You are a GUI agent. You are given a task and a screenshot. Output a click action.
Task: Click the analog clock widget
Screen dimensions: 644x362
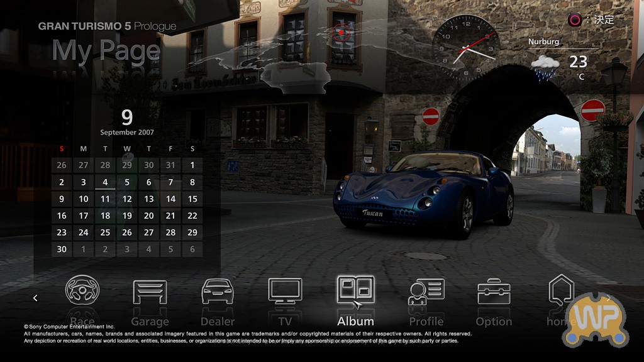(465, 48)
